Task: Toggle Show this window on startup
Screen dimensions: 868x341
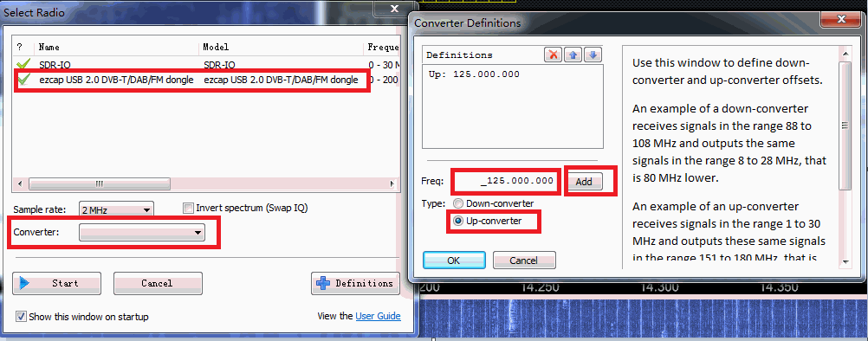Action: (x=21, y=317)
